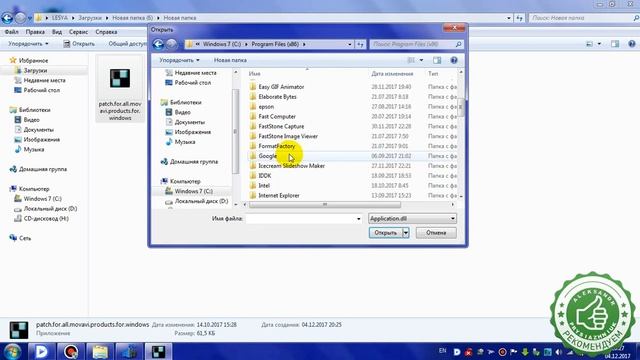Viewport: 640px width, 360px height.
Task: Select the Icecream Slideshow Maker folder
Action: pos(291,166)
